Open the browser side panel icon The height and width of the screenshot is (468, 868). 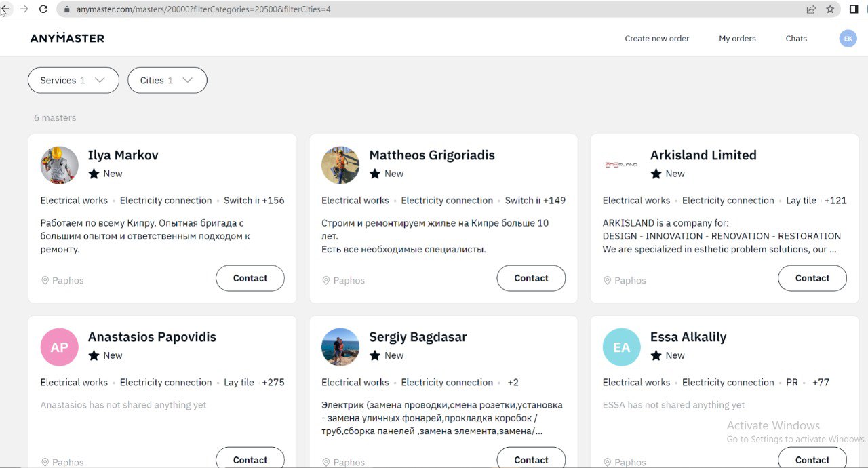(x=854, y=9)
